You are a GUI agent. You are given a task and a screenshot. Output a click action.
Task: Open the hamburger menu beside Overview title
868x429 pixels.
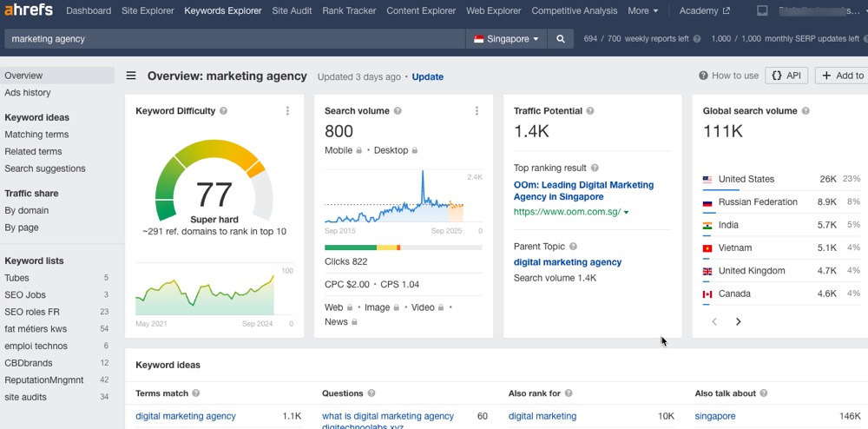tap(131, 76)
